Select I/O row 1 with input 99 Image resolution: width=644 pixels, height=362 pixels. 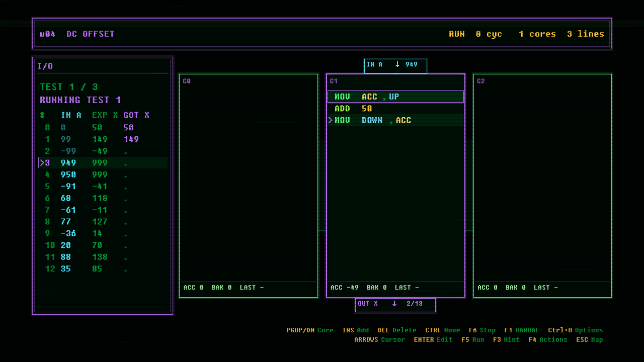pyautogui.click(x=103, y=139)
